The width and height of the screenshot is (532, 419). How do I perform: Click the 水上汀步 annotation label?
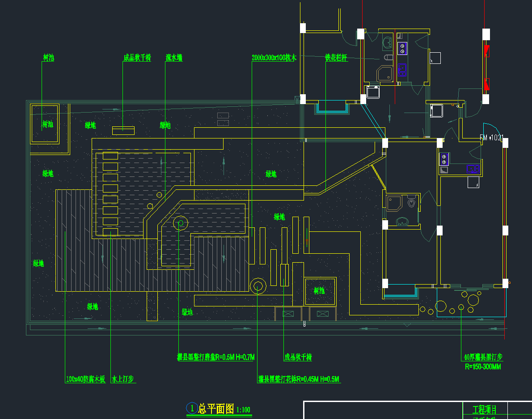coord(123,379)
